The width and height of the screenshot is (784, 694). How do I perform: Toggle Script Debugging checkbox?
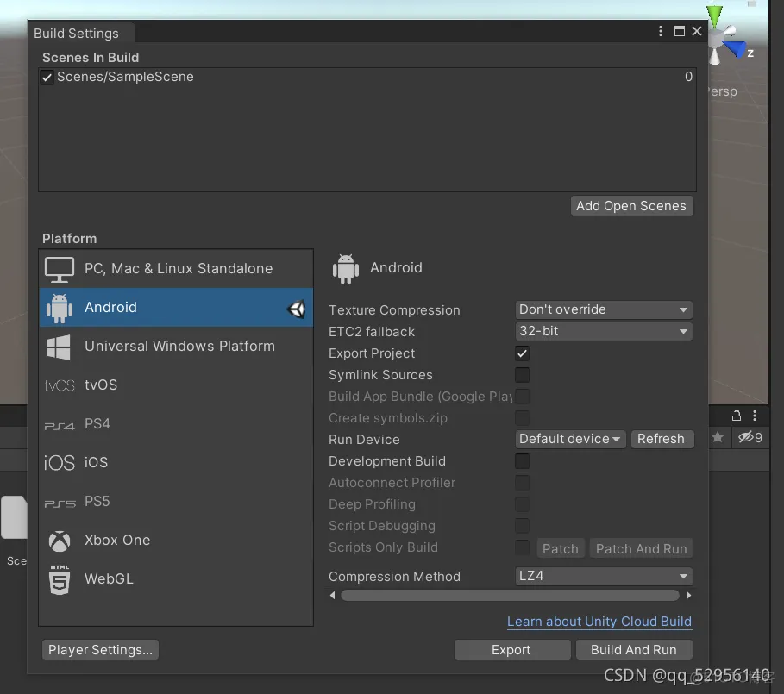tap(522, 526)
